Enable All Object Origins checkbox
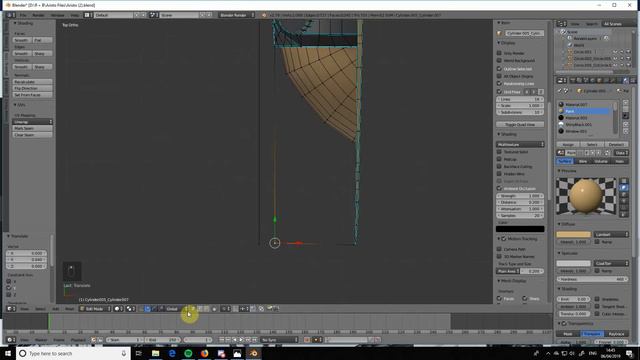640x360 pixels. coord(499,76)
